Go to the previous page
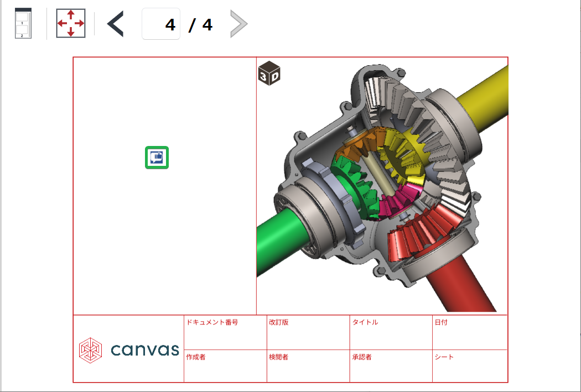Screen dimensions: 581x392 (115, 24)
